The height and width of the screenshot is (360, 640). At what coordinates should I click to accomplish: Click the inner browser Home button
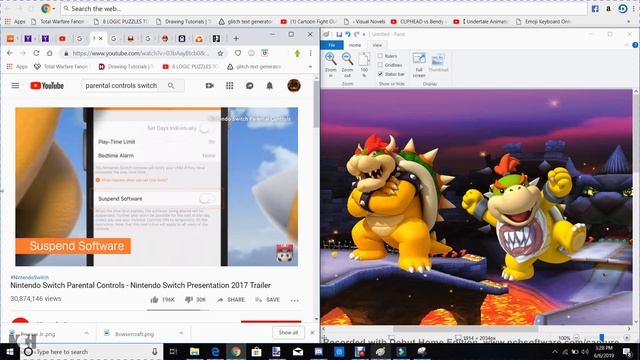click(49, 53)
